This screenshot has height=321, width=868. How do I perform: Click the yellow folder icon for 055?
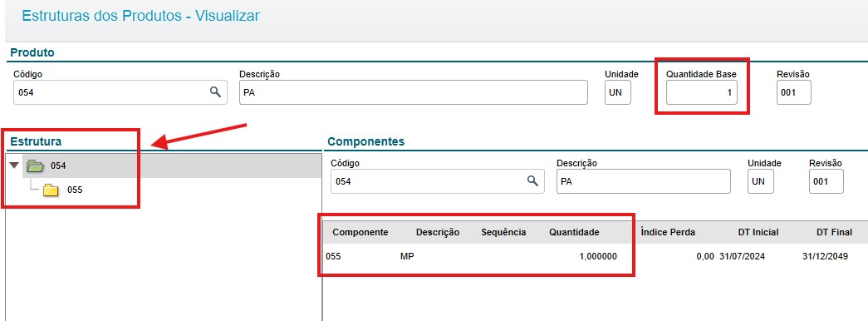pyautogui.click(x=51, y=190)
